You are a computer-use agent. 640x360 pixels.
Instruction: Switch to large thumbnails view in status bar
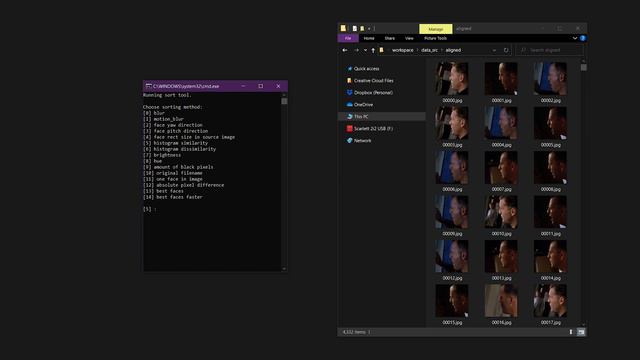(x=581, y=332)
